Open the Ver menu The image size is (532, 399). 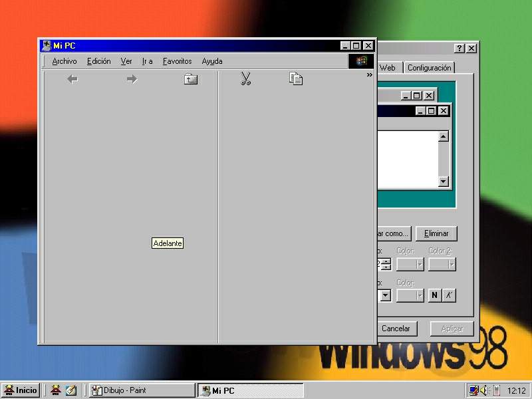(126, 61)
